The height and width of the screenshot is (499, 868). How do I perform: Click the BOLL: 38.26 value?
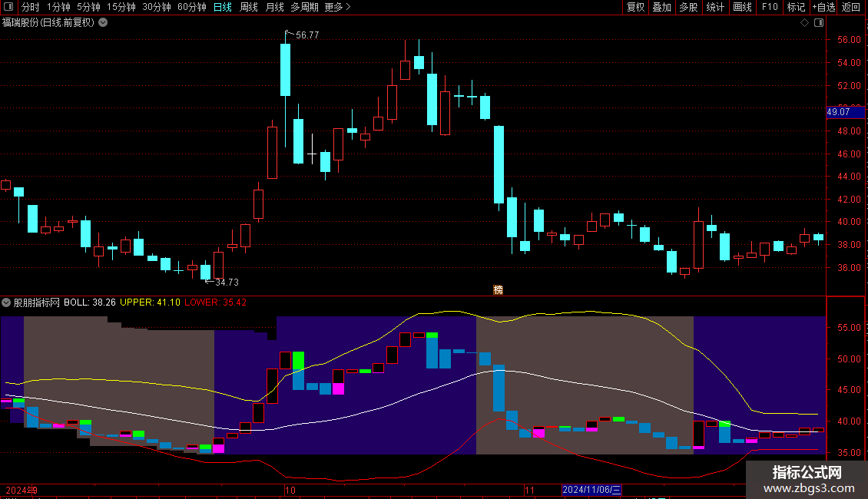[x=90, y=302]
